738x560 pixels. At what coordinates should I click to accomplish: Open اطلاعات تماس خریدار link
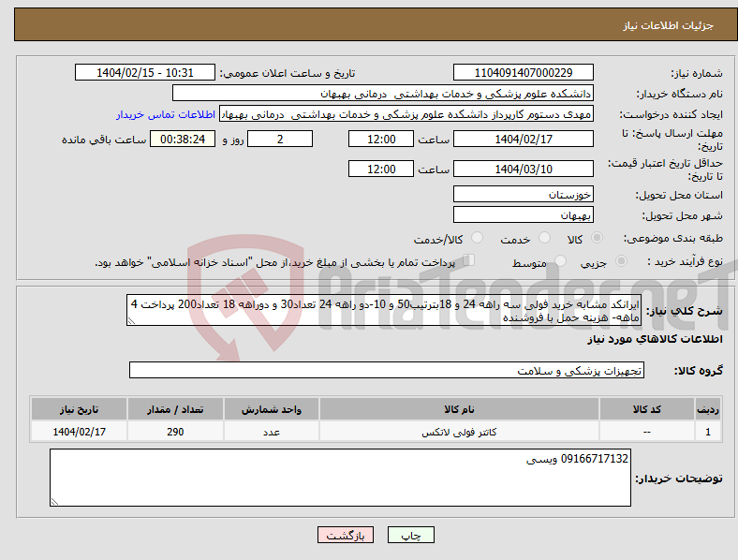click(166, 114)
